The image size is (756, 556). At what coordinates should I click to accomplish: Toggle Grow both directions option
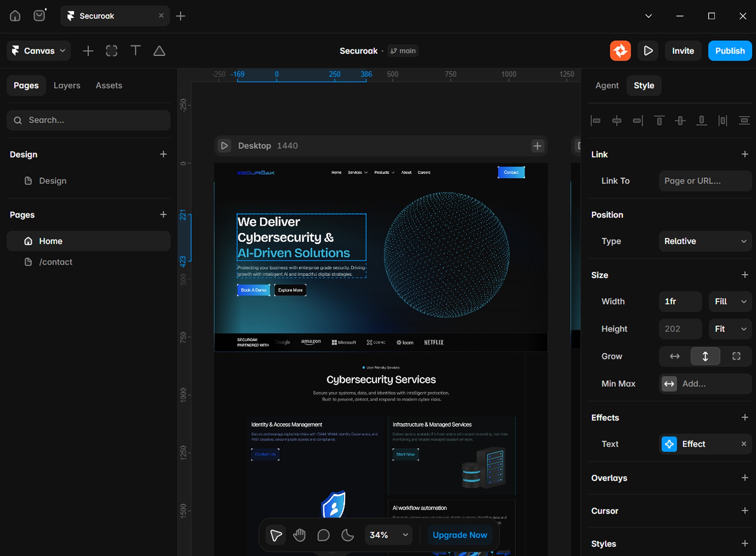[x=736, y=356]
